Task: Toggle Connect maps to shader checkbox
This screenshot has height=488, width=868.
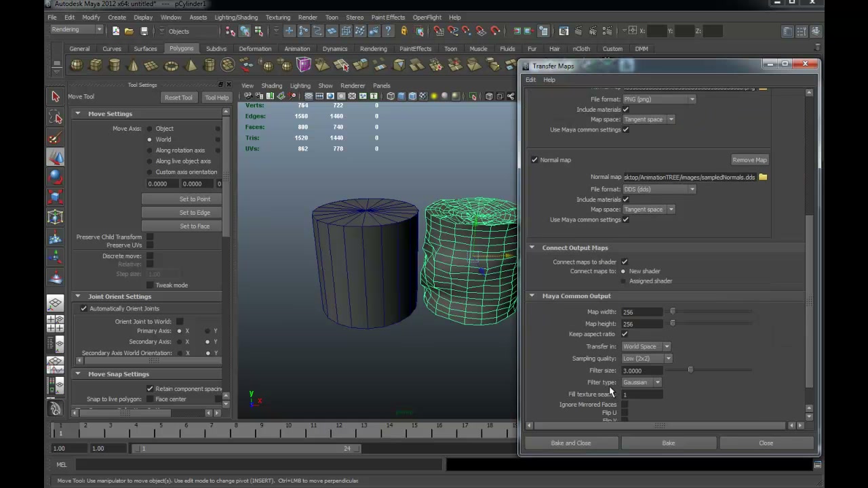Action: pos(625,262)
